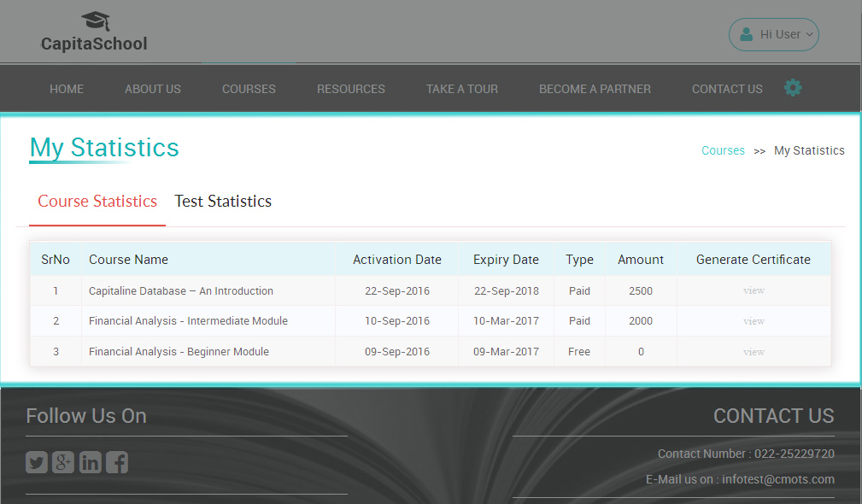Viewport: 862px width, 504px height.
Task: Click the Courses breadcrumb link
Action: click(x=723, y=150)
